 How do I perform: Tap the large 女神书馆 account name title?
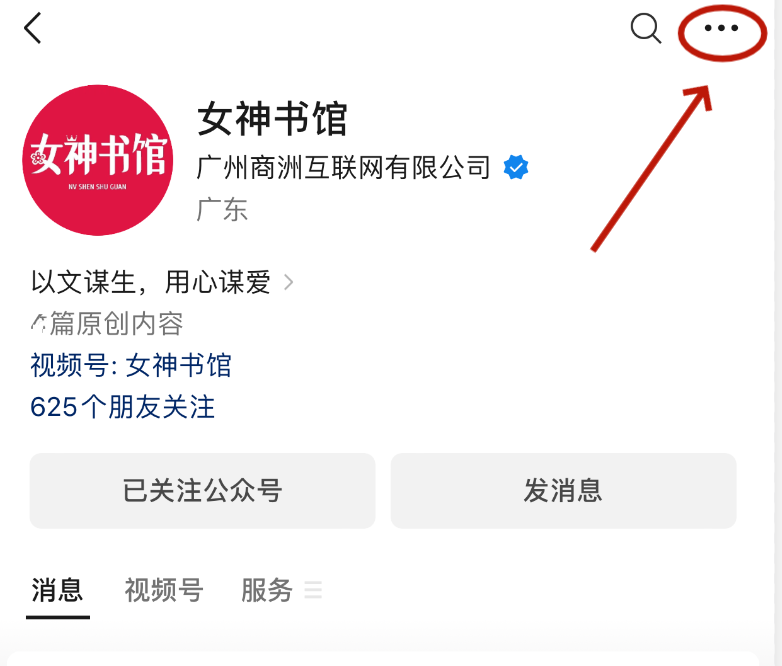coord(272,119)
